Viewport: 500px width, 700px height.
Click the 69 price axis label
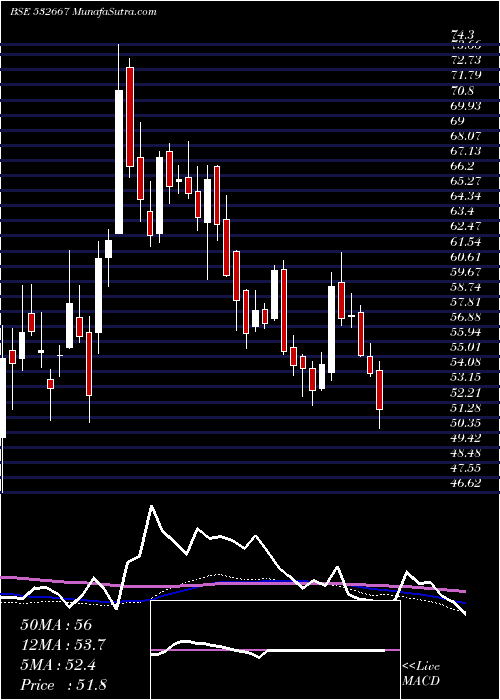458,121
